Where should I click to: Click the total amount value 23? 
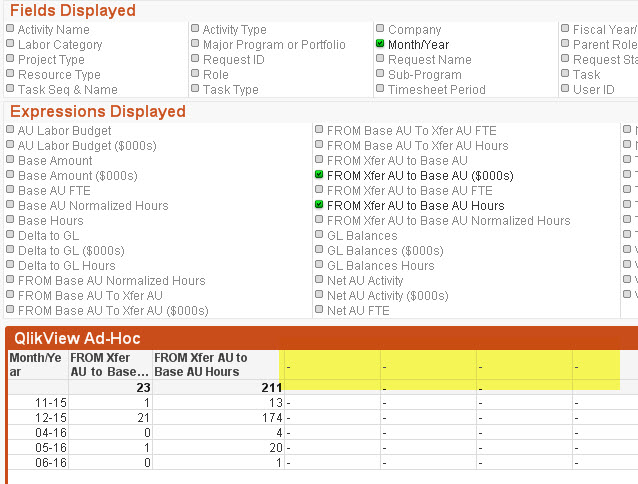pyautogui.click(x=110, y=388)
